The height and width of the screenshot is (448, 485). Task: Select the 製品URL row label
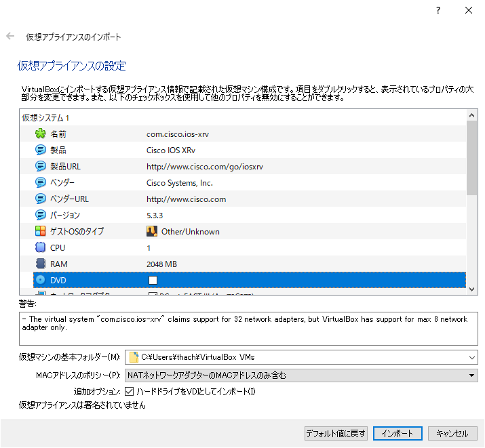tap(65, 167)
